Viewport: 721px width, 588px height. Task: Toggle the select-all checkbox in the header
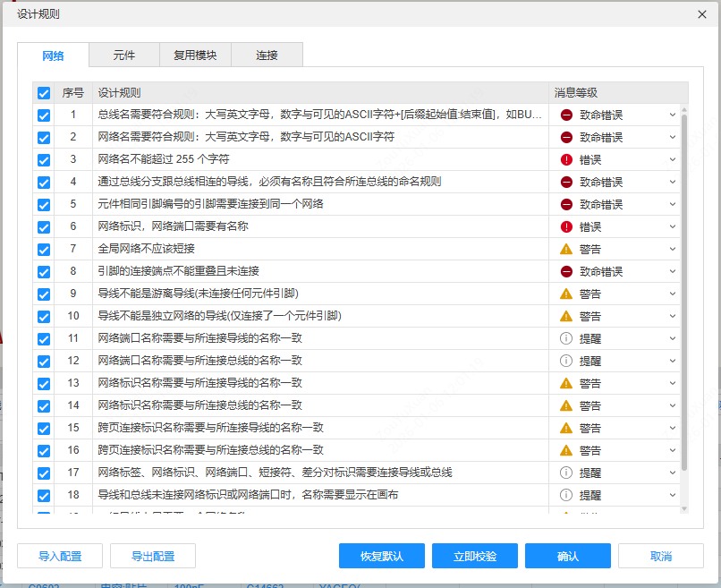43,92
